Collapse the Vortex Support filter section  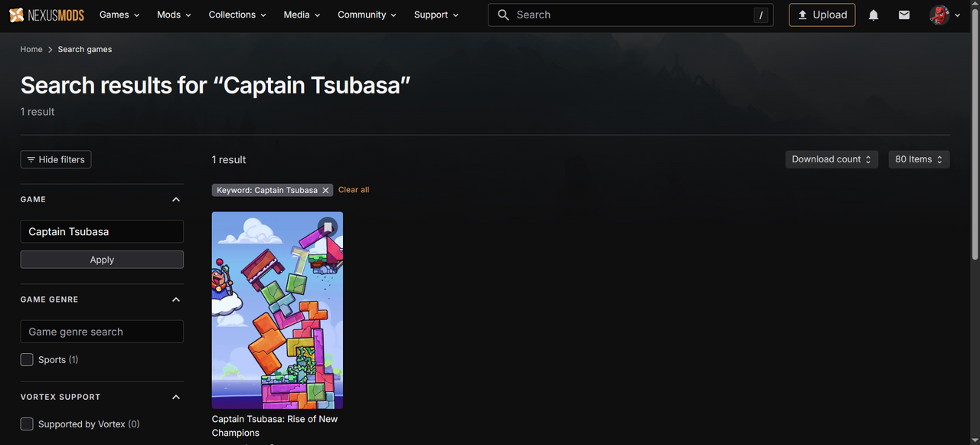(176, 397)
